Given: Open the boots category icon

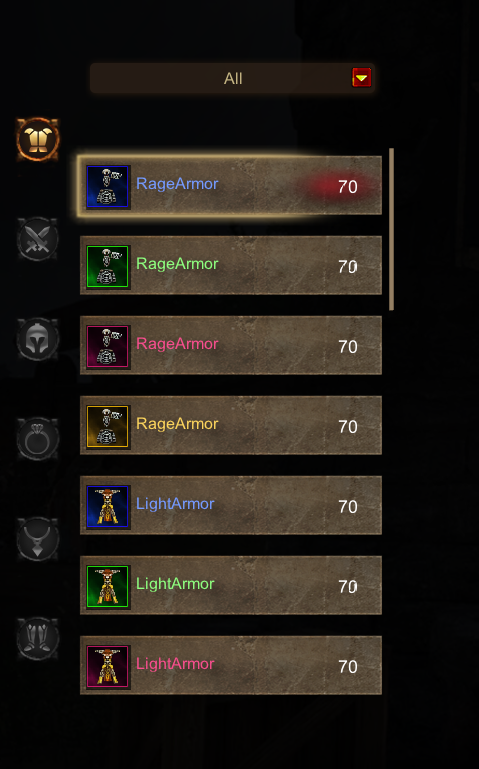Looking at the screenshot, I should tap(38, 639).
